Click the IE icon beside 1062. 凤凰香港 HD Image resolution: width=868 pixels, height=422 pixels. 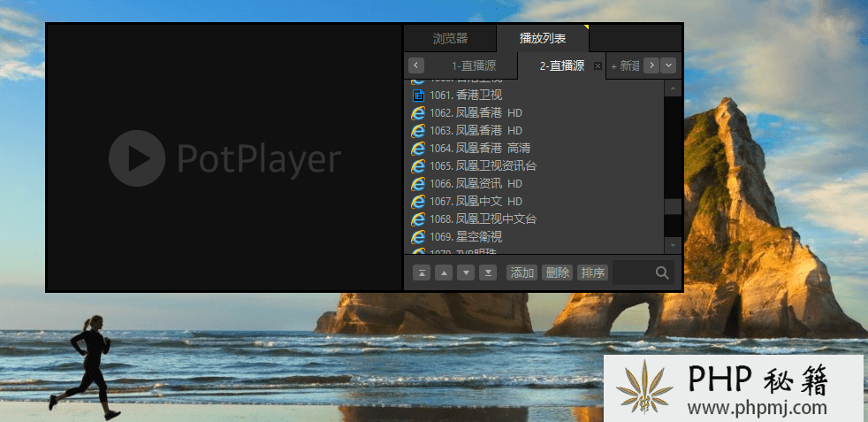tap(418, 113)
